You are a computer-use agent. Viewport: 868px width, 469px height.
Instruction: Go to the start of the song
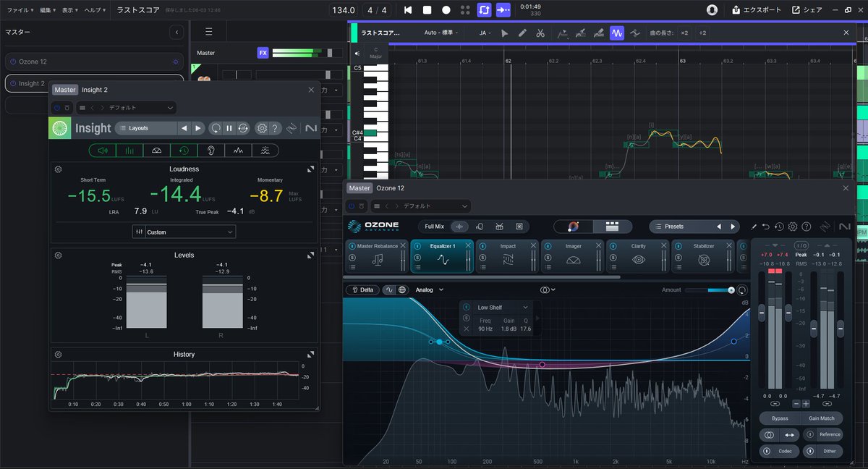408,10
